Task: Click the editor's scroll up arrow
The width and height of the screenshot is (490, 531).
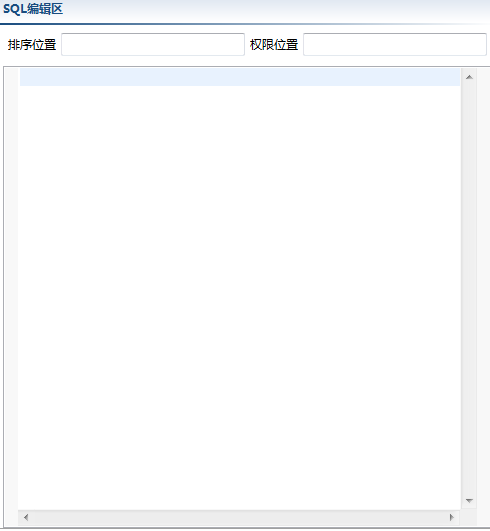Action: [x=469, y=77]
